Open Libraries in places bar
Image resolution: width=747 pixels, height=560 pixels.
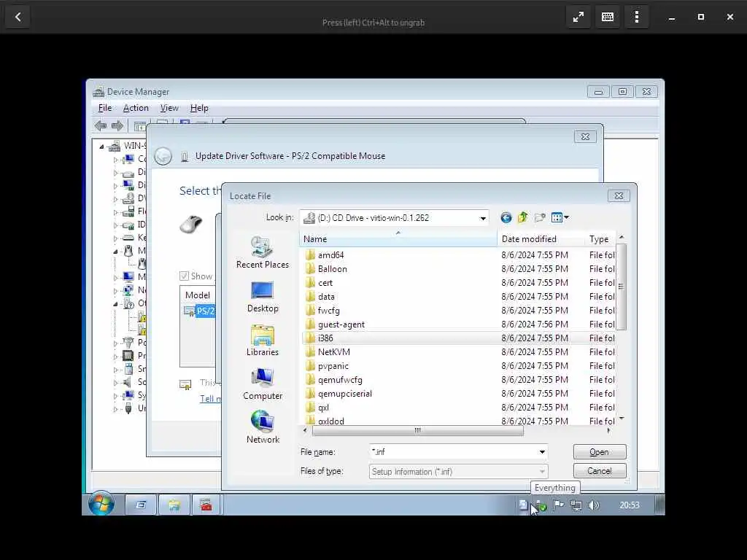[x=263, y=340]
